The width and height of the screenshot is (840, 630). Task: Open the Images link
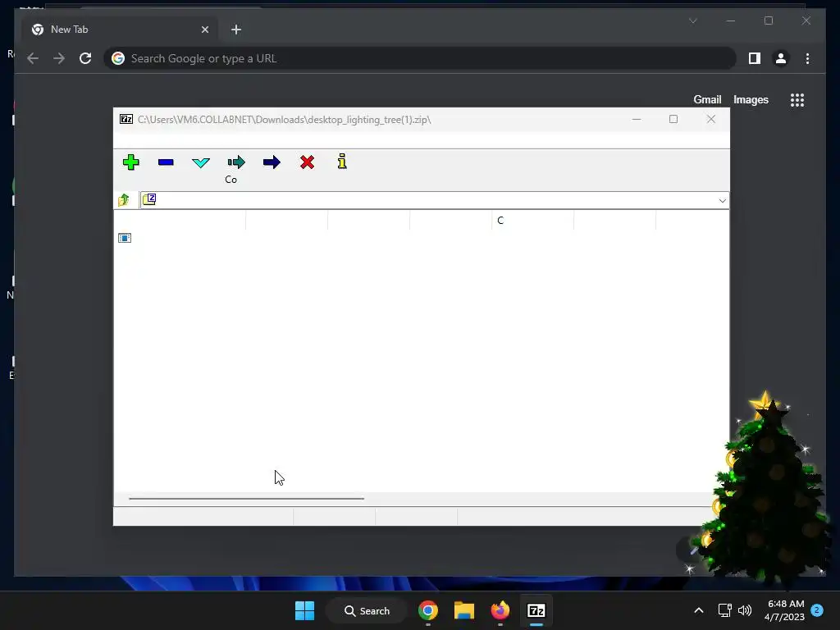tap(751, 99)
